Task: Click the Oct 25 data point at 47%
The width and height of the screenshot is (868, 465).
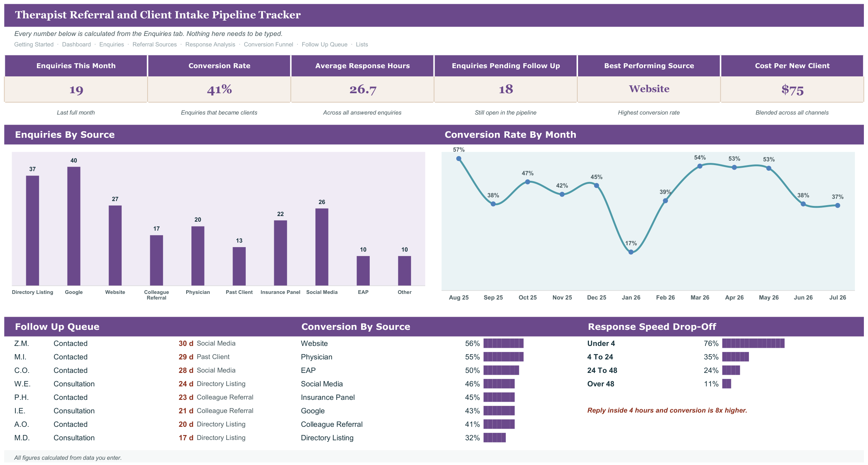Action: click(527, 182)
